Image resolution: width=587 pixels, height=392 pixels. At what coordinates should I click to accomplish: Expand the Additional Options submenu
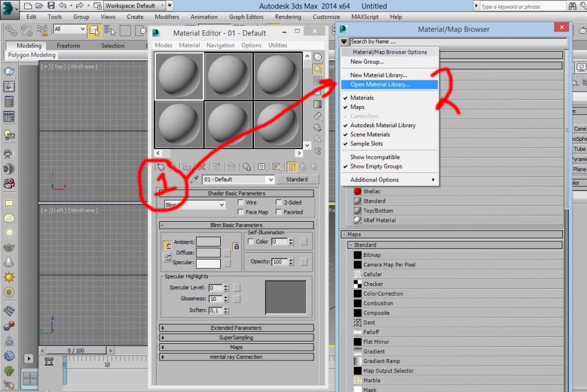coord(389,179)
